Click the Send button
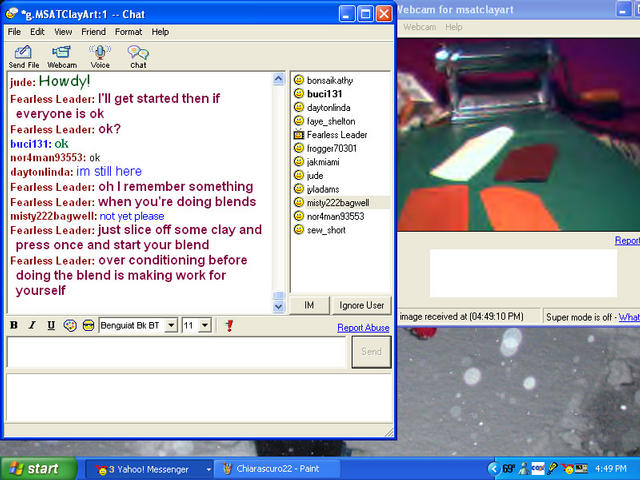Screen dimensions: 640x480 pos(371,351)
